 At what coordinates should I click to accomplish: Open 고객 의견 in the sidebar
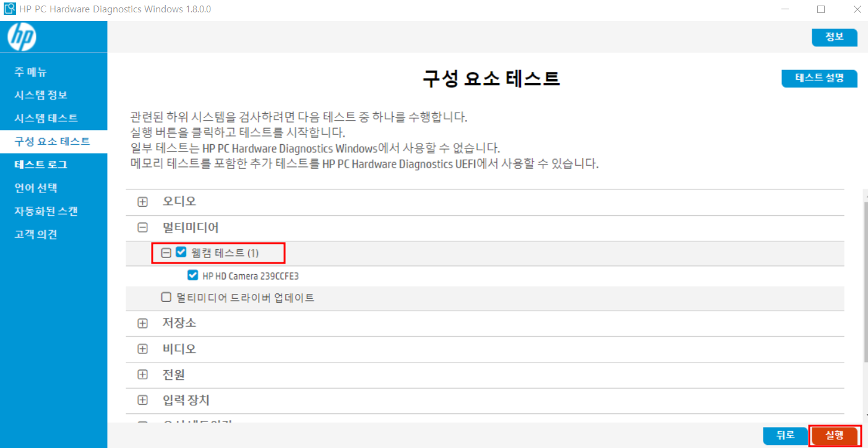pyautogui.click(x=36, y=235)
